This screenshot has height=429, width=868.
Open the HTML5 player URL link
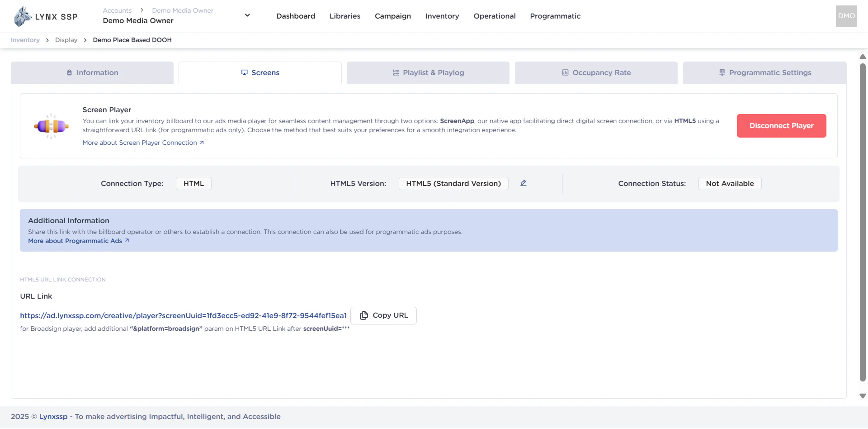point(183,316)
